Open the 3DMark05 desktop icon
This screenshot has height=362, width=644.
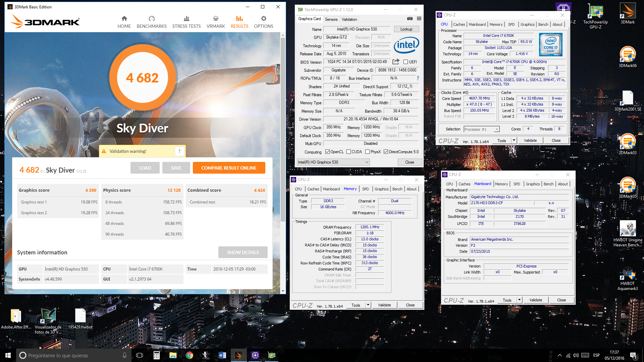coord(628,188)
